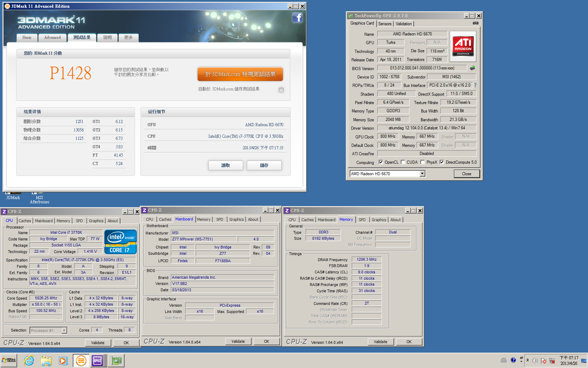Click the orange view results on 3DMark.com button

click(x=240, y=74)
